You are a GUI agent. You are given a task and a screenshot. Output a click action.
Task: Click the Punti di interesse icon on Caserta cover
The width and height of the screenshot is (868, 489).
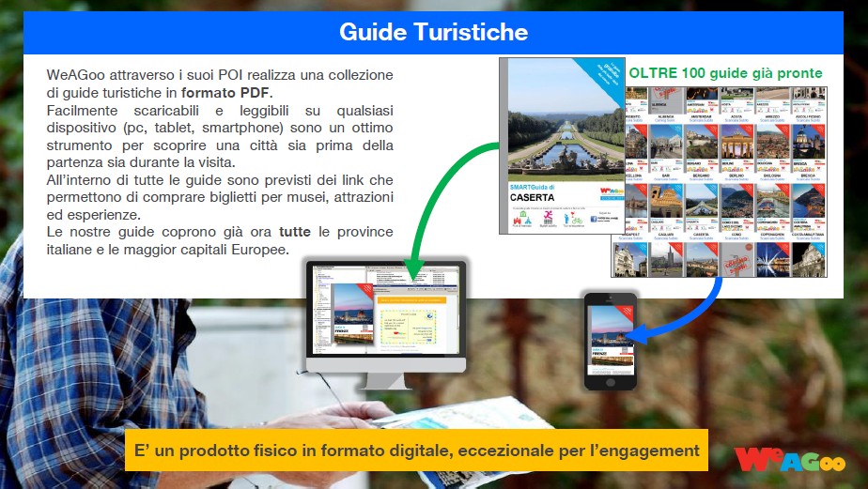point(522,218)
